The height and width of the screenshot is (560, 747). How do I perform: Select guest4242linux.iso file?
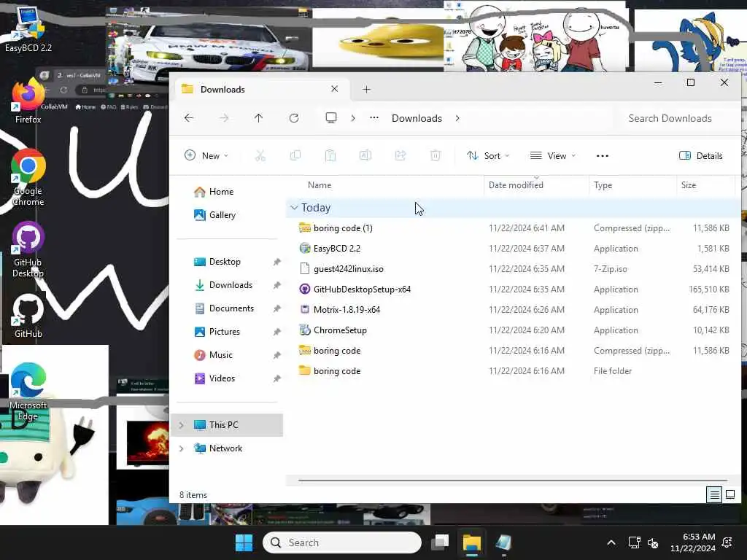point(514,269)
